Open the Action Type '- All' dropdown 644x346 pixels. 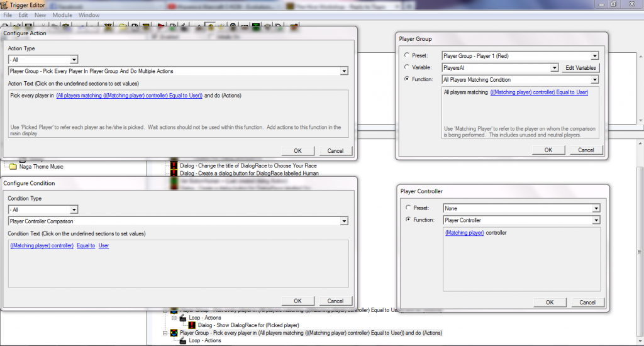[74, 60]
